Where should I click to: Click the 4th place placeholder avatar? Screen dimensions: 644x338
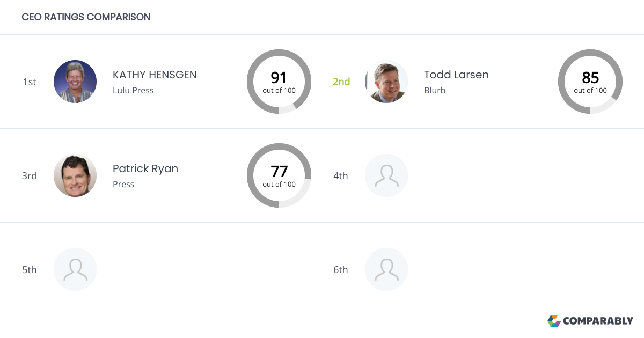pos(386,175)
